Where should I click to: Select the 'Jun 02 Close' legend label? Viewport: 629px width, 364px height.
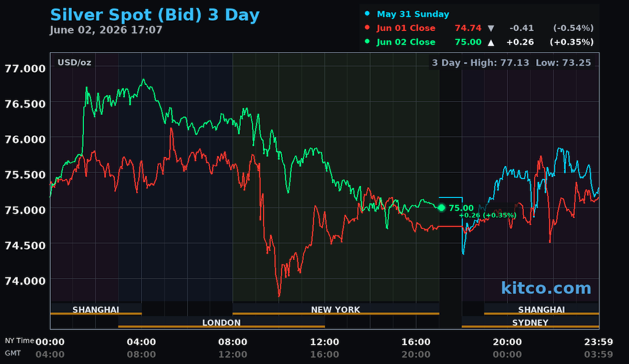406,42
